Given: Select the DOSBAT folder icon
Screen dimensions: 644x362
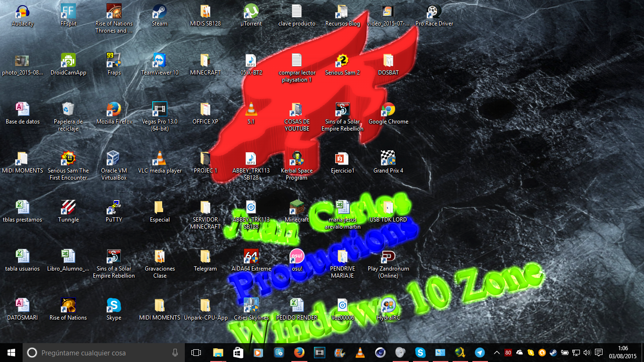Looking at the screenshot, I should 388,64.
